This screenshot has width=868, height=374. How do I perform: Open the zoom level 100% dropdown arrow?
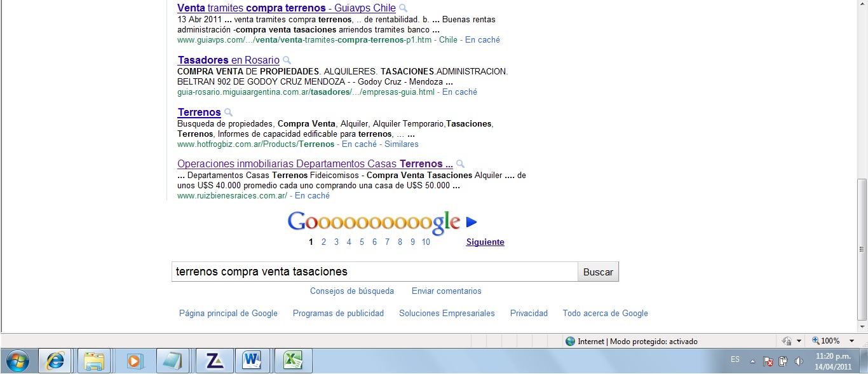(x=851, y=342)
